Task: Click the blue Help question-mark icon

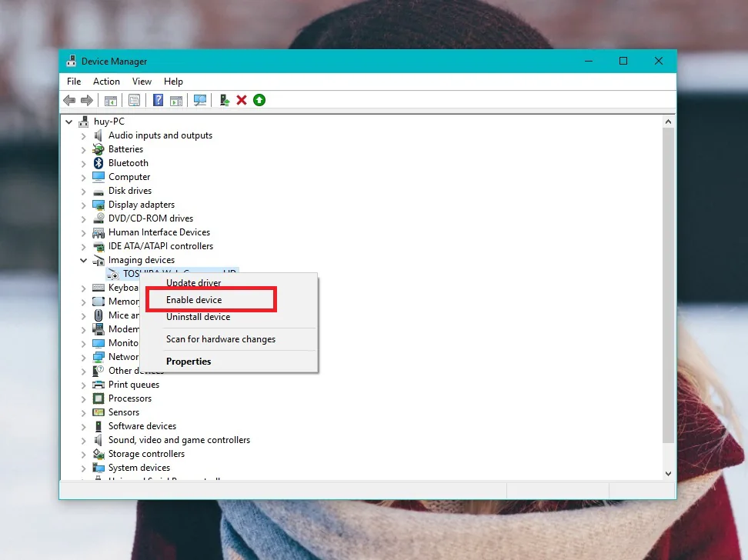Action: click(x=158, y=100)
